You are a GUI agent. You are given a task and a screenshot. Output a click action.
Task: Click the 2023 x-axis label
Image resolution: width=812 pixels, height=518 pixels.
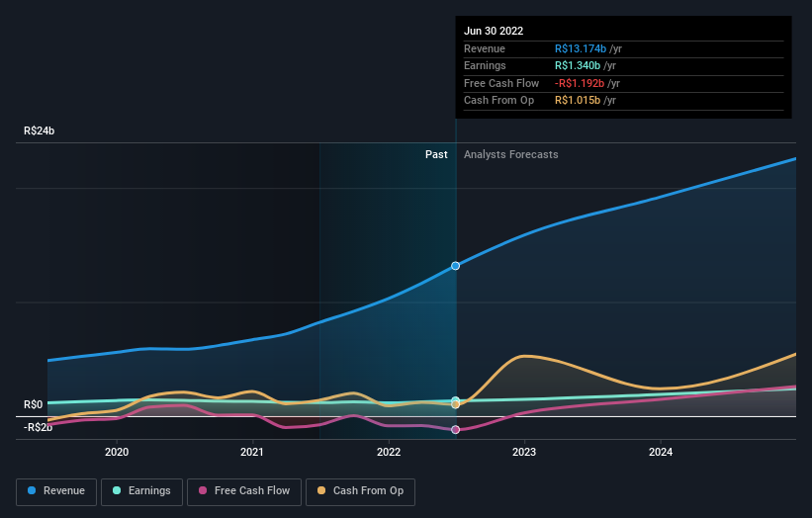tap(524, 452)
